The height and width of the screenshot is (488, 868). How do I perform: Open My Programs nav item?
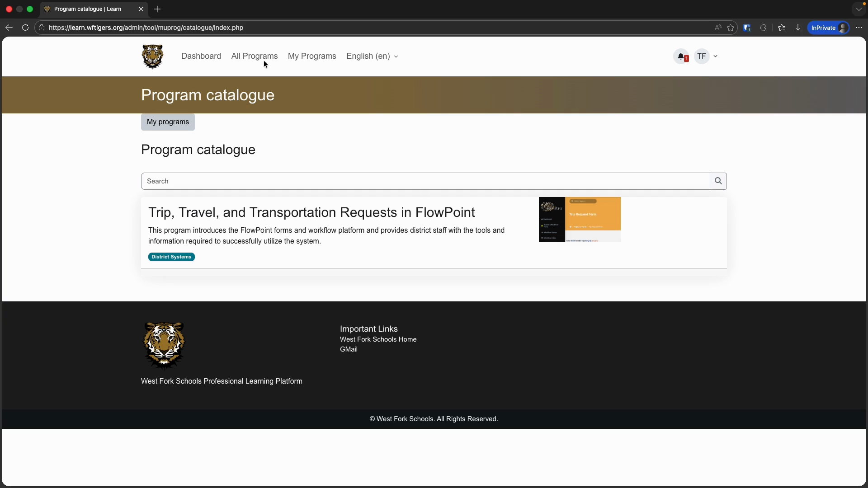312,56
